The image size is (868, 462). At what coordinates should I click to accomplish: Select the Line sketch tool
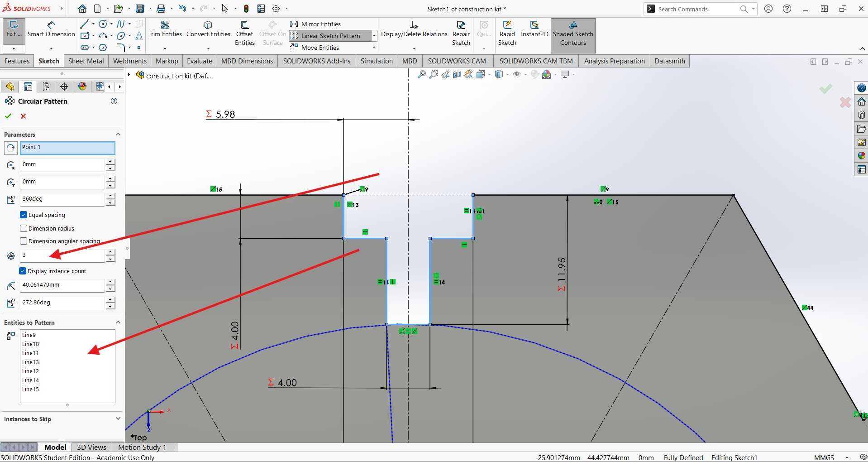[84, 24]
